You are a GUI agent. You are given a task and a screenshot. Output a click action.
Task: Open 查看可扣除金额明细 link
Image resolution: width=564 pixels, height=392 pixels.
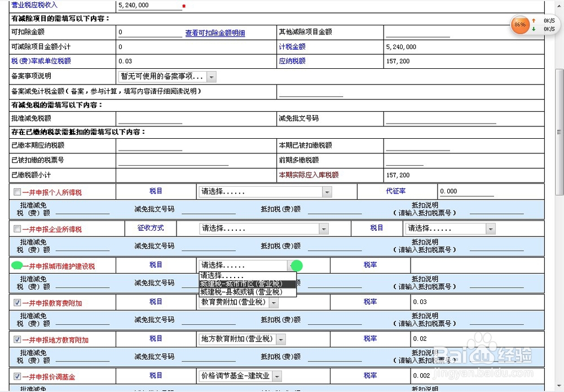click(x=215, y=33)
